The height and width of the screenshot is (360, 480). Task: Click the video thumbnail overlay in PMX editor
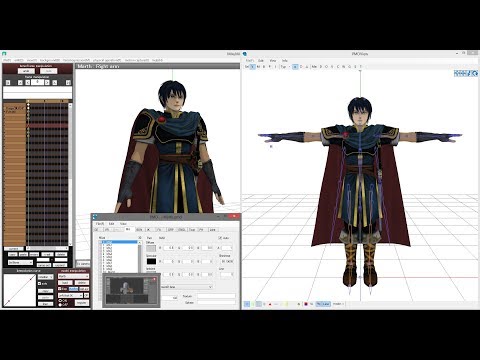131,291
